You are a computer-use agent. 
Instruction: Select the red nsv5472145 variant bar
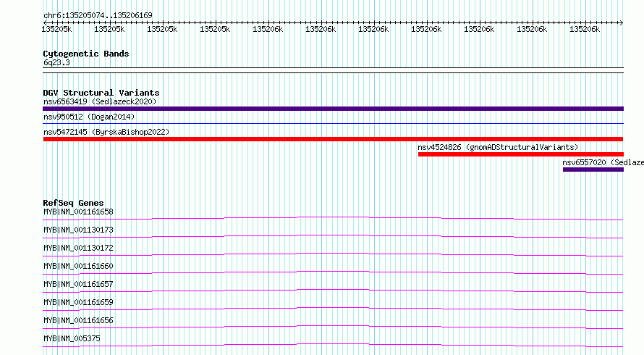click(x=333, y=139)
